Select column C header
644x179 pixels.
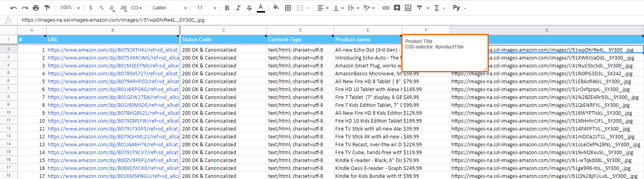point(224,30)
